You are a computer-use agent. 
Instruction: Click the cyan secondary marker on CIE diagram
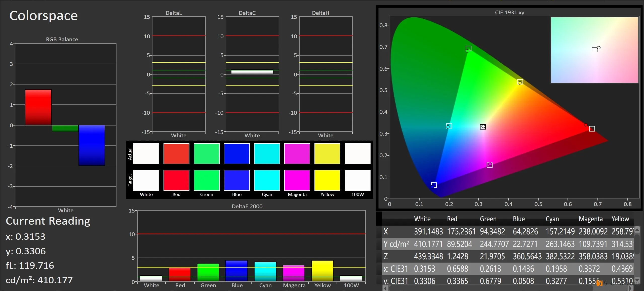pyautogui.click(x=449, y=126)
